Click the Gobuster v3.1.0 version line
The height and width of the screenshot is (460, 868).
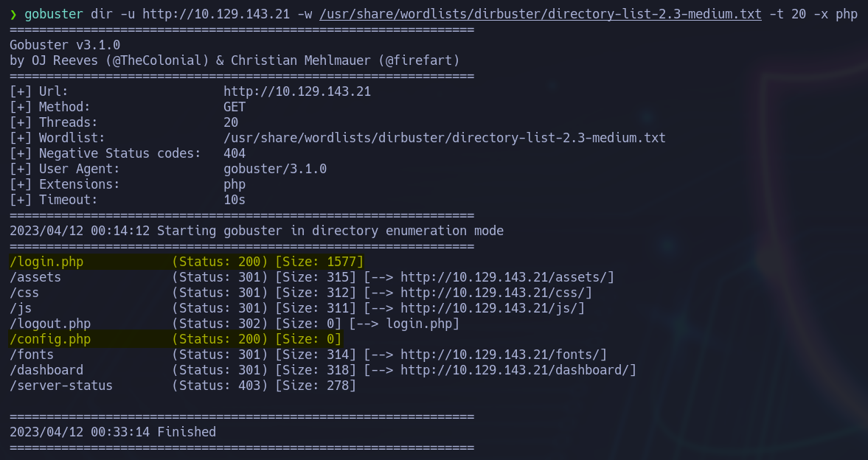[x=65, y=45]
